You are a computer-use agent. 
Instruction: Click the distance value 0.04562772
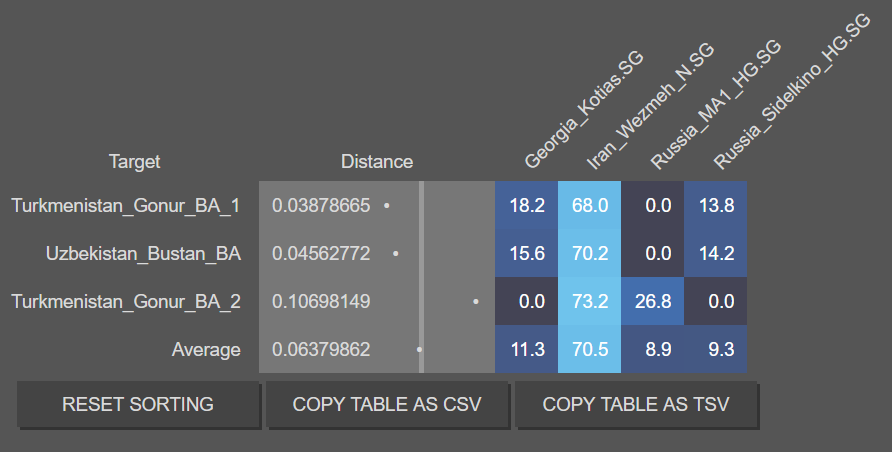coord(321,254)
